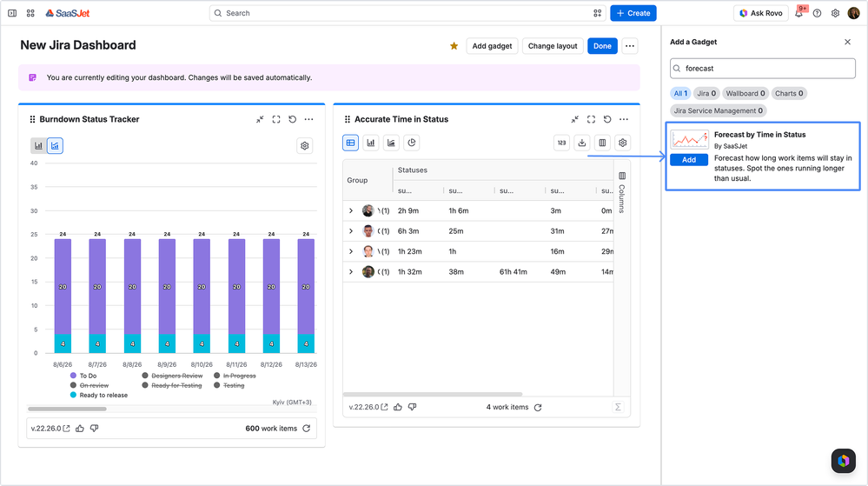Select the Jira 0 filter tab

pyautogui.click(x=706, y=94)
